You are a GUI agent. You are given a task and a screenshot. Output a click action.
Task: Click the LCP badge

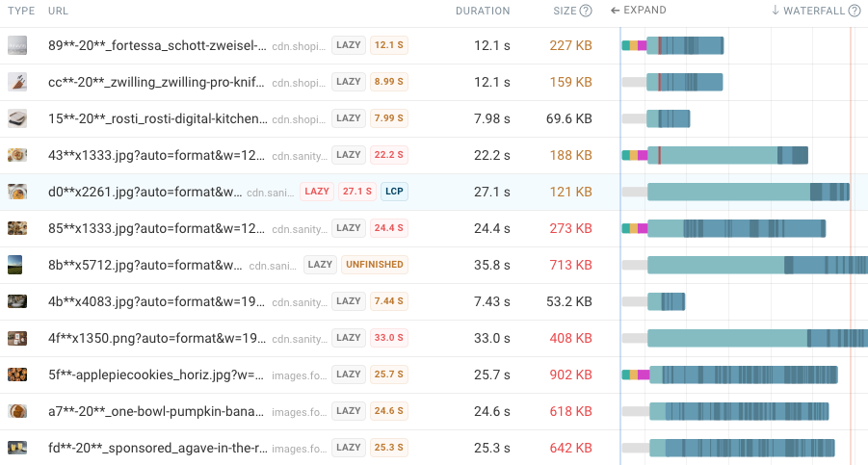[394, 192]
